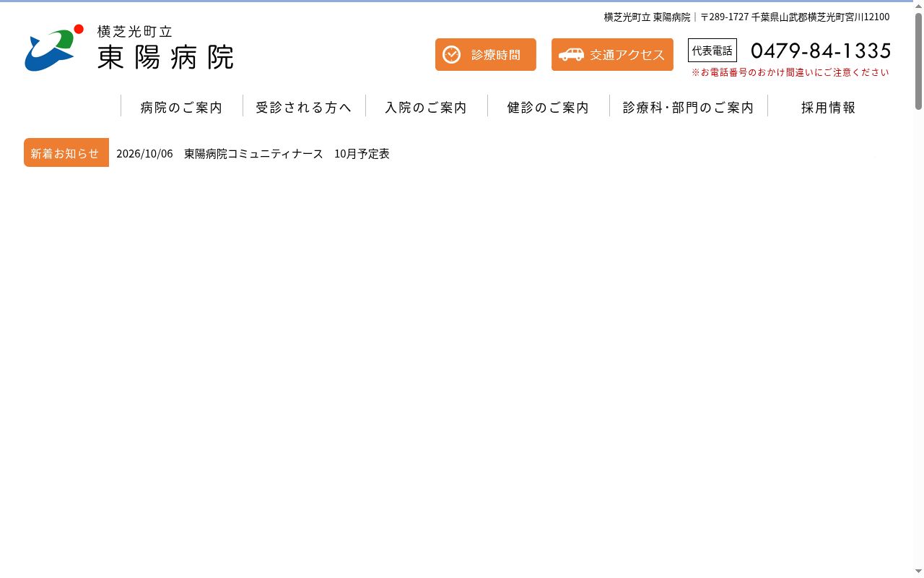Click the vertical scrollbar thumb
The width and height of the screenshot is (924, 578).
tap(918, 61)
